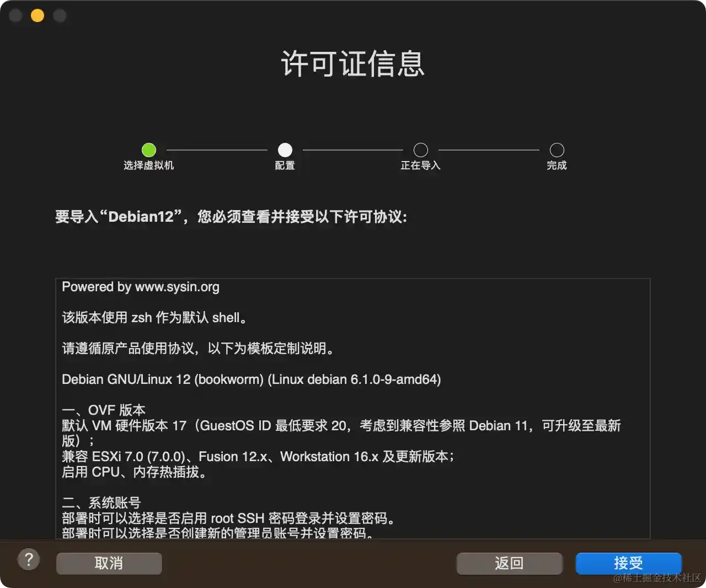
Task: Click the green 选择虚拟机 step circle
Action: (149, 149)
